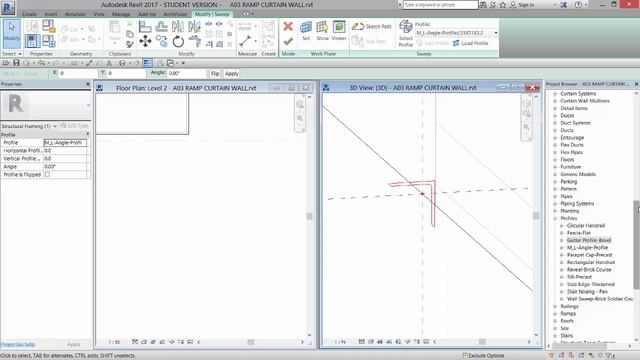640x360 pixels.
Task: Select Circular Handrail in Project Browser
Action: pyautogui.click(x=586, y=226)
